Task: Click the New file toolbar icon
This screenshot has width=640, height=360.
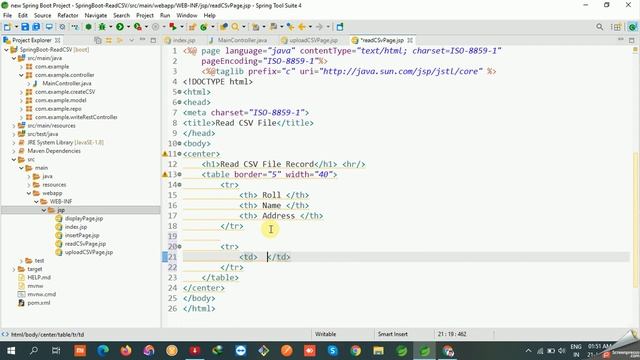Action: pyautogui.click(x=7, y=27)
